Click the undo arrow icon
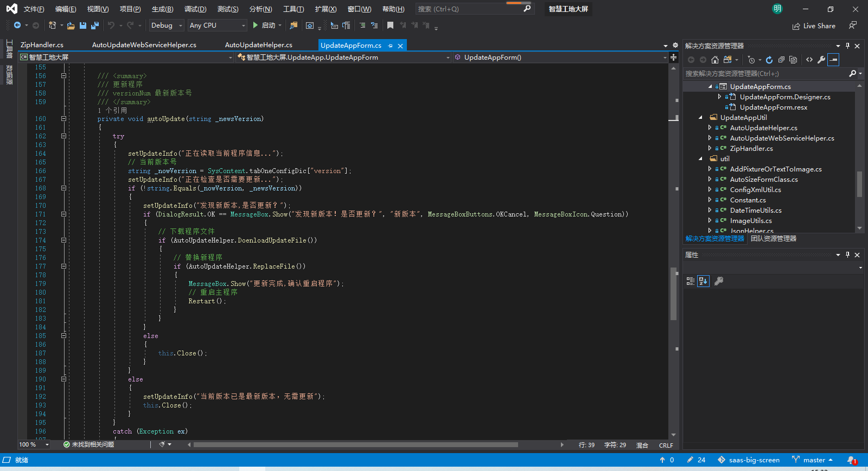 coord(111,26)
